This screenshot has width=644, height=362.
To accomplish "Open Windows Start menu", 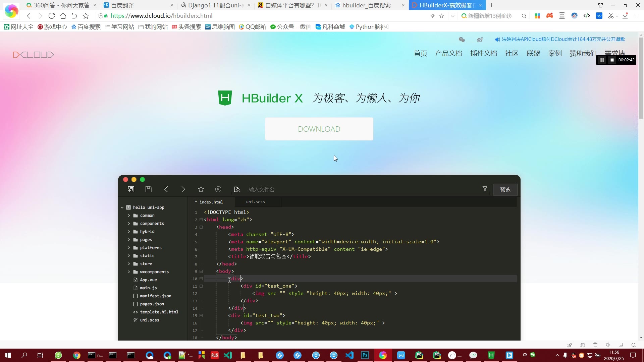I will pyautogui.click(x=8, y=355).
